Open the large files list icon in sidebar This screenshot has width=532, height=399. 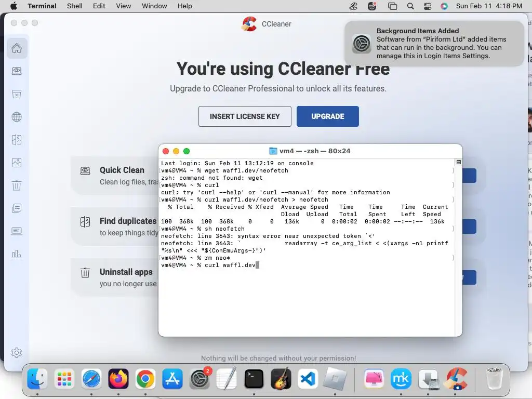tap(17, 208)
